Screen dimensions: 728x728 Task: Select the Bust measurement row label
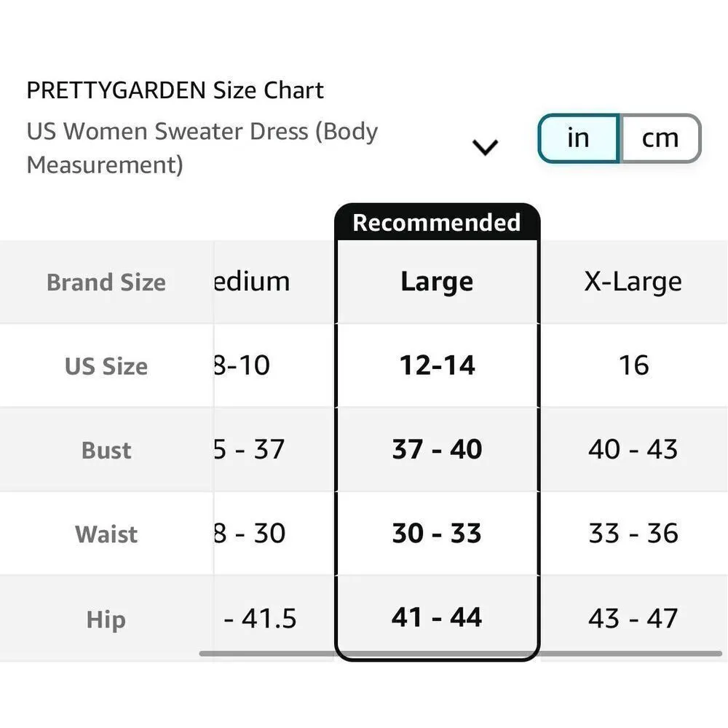(x=106, y=450)
